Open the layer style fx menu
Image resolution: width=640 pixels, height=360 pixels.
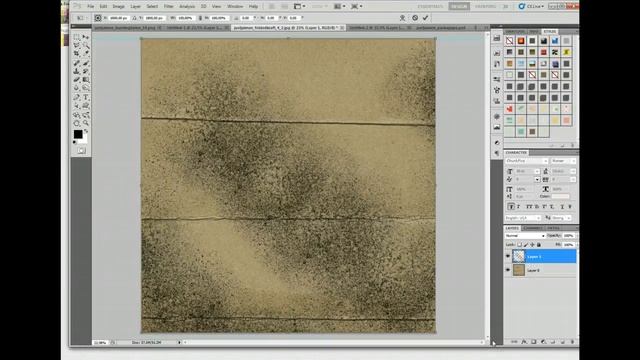(524, 342)
